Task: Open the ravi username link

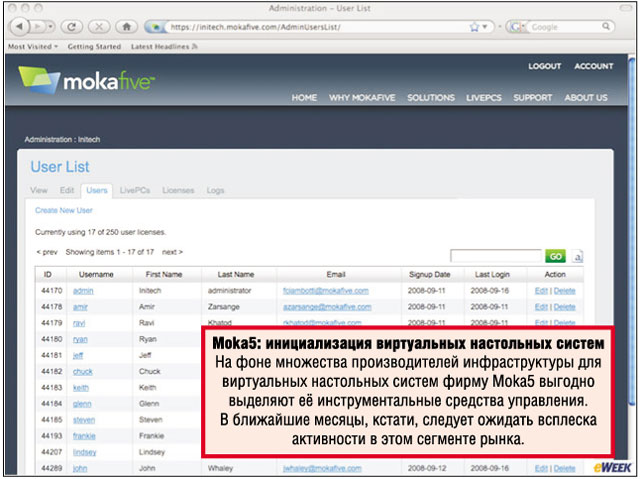Action: pyautogui.click(x=79, y=323)
